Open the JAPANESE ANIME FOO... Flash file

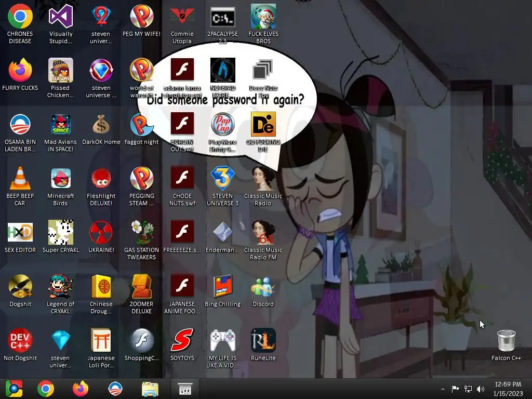click(x=182, y=294)
